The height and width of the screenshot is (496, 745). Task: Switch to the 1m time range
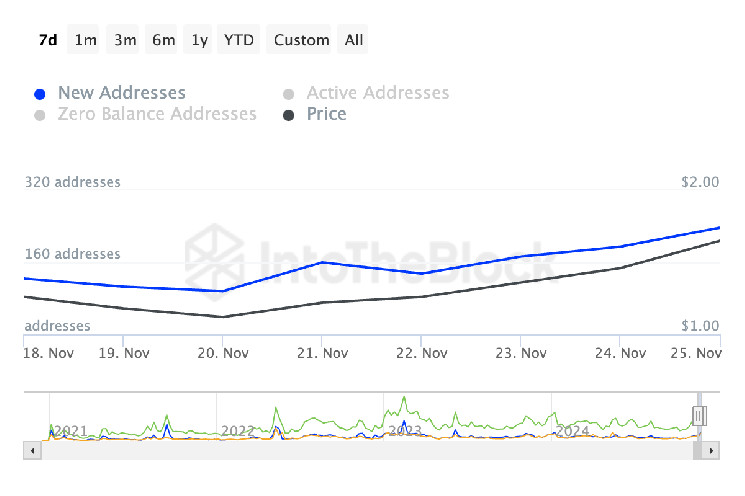click(85, 39)
